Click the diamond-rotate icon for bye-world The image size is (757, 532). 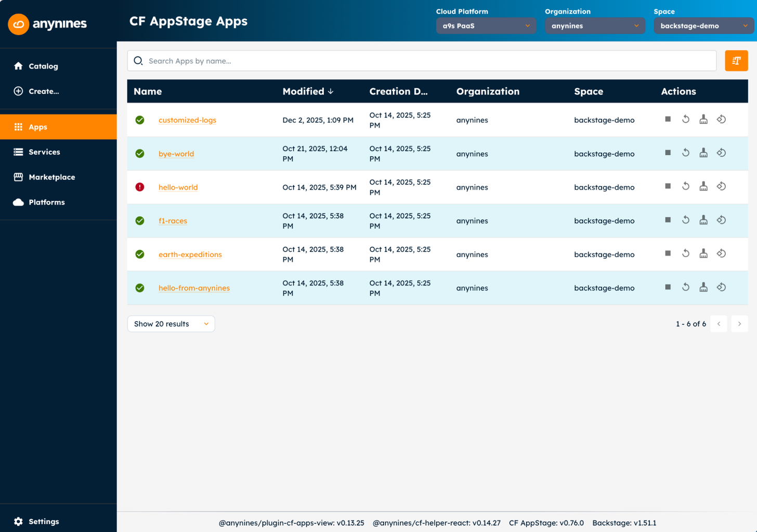pyautogui.click(x=721, y=153)
